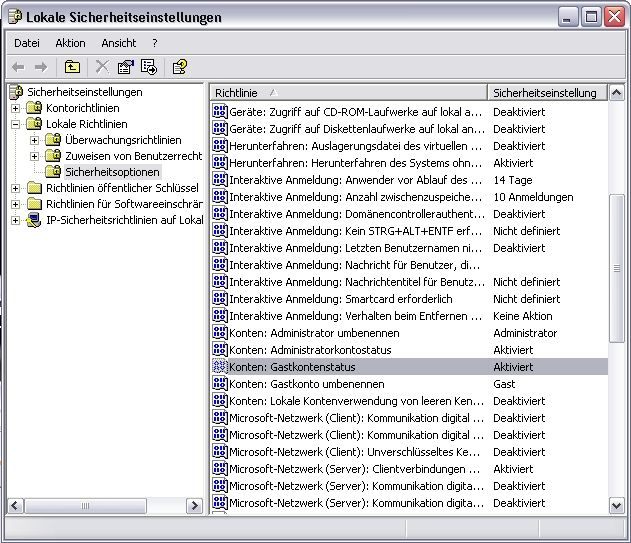Click the title bar application icon
Viewport: 631px width, 543px height.
click(15, 17)
